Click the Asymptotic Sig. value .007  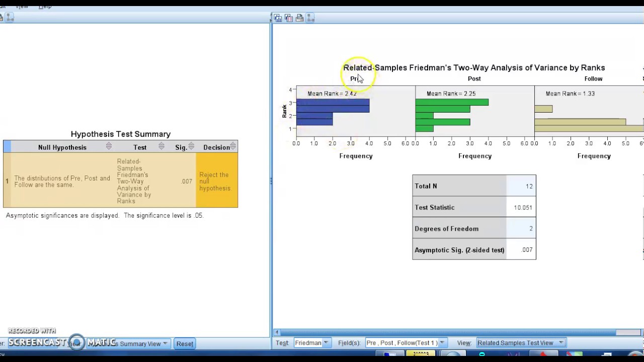tap(527, 250)
